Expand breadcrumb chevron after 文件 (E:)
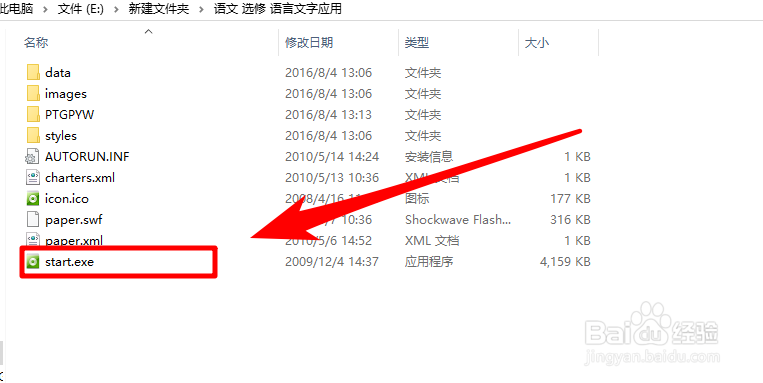Image resolution: width=763 pixels, height=383 pixels. 117,9
